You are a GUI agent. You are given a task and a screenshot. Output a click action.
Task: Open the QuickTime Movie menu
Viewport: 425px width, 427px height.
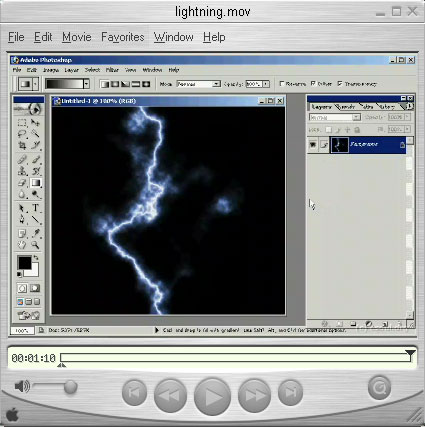pos(77,37)
